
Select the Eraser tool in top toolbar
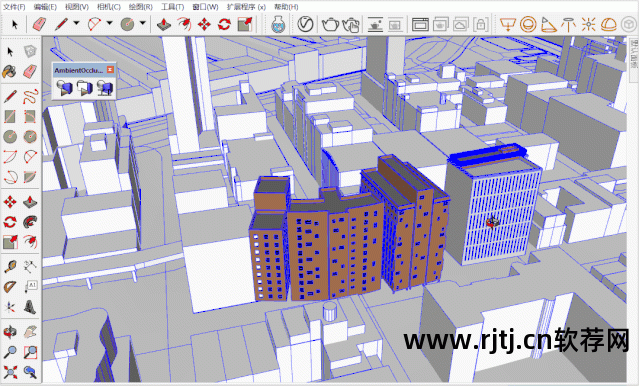click(39, 24)
